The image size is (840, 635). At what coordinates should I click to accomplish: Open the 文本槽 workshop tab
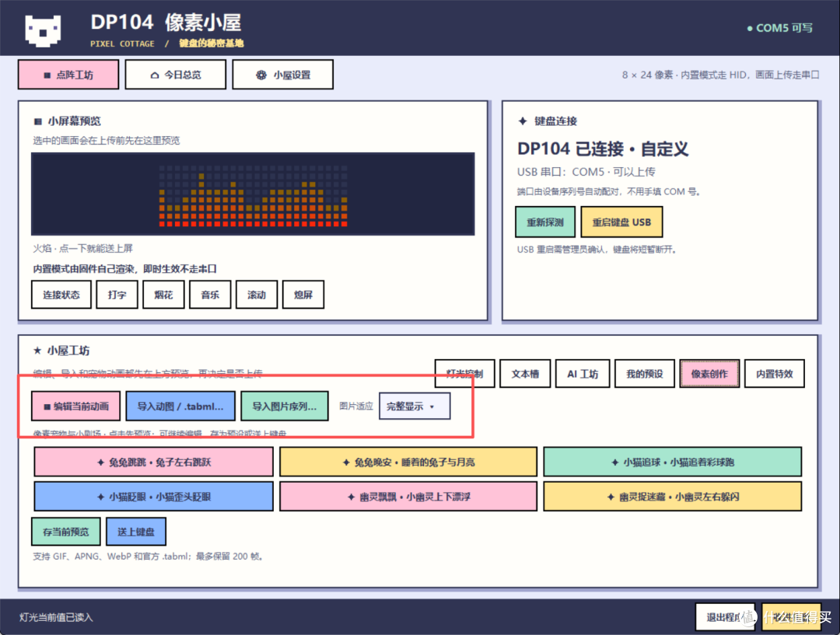[x=525, y=374]
